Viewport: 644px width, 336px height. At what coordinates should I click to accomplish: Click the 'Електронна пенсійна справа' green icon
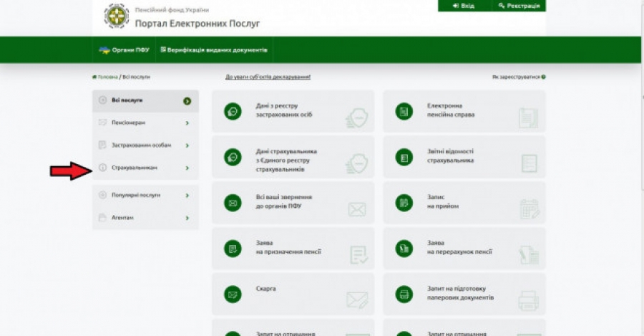[404, 111]
